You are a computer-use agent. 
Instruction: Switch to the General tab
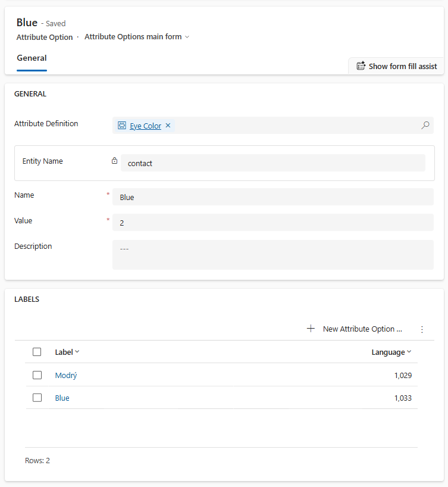[32, 58]
